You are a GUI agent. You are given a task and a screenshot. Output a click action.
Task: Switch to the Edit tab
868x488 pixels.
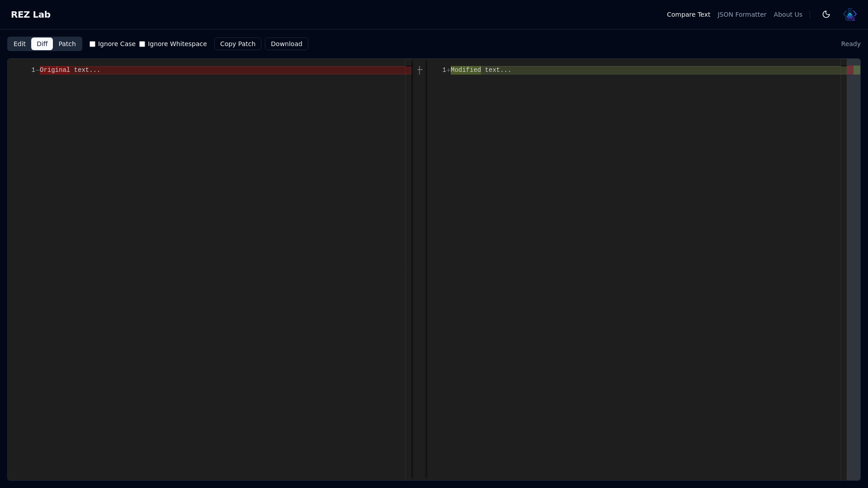click(19, 44)
